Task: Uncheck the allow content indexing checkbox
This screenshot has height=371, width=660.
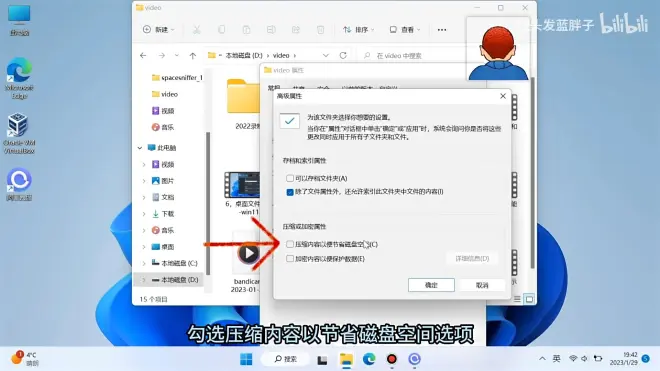Action: tap(290, 192)
